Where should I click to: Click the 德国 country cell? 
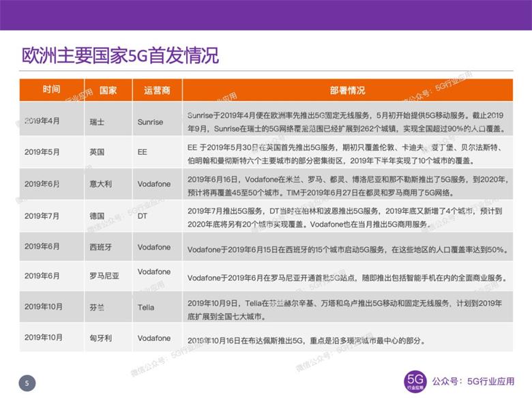97,216
